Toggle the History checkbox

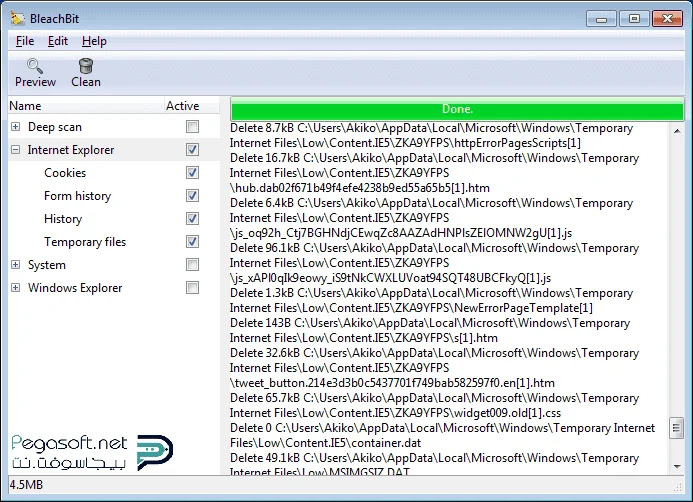(x=192, y=219)
